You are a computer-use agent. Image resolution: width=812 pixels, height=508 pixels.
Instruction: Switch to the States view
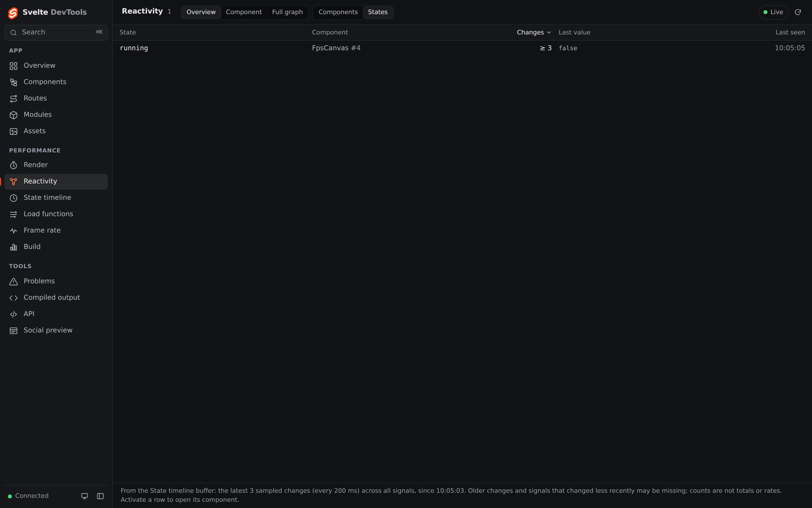[x=378, y=12]
